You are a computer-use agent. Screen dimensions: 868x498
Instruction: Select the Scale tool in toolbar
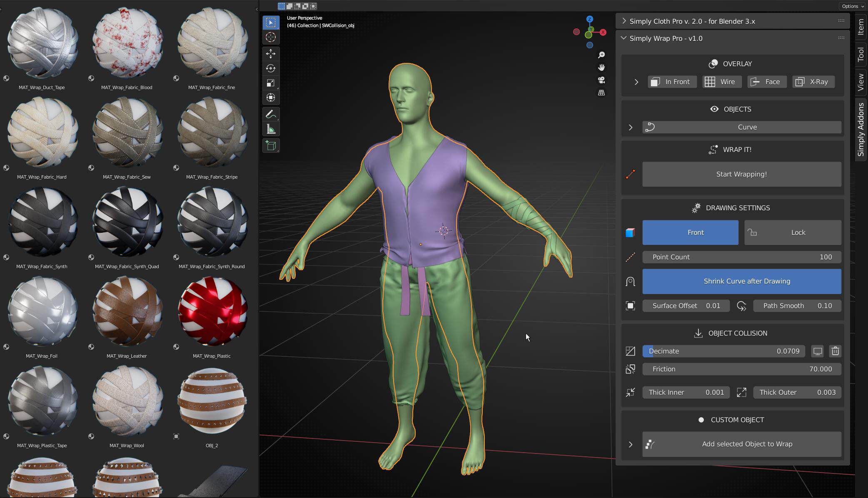(x=271, y=83)
